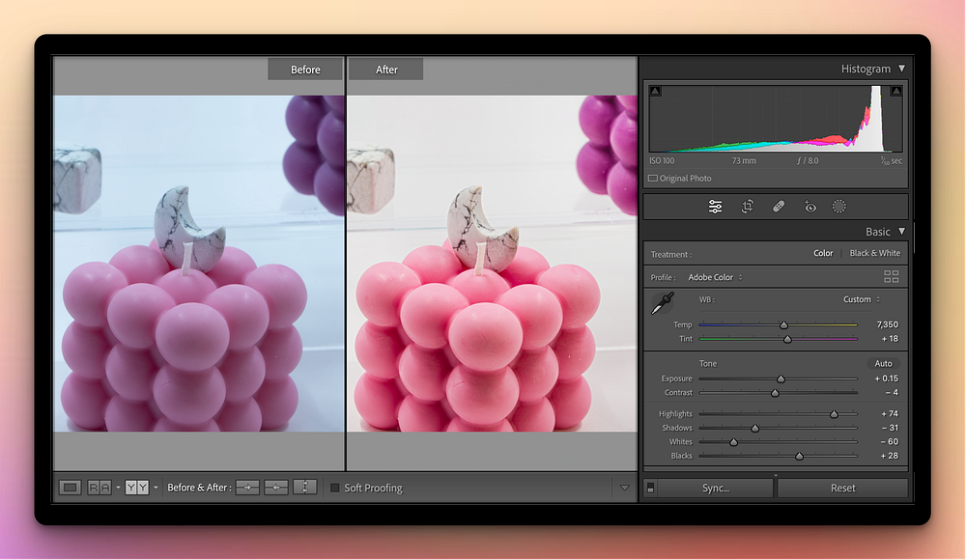Click the After photo preview
This screenshot has height=560, width=966.
(492, 263)
